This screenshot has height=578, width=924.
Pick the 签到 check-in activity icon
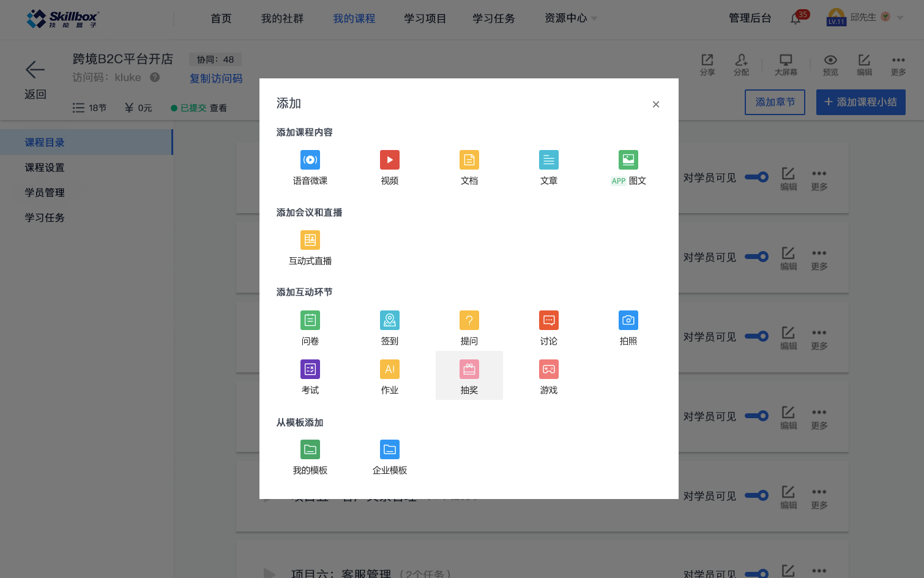(x=390, y=321)
